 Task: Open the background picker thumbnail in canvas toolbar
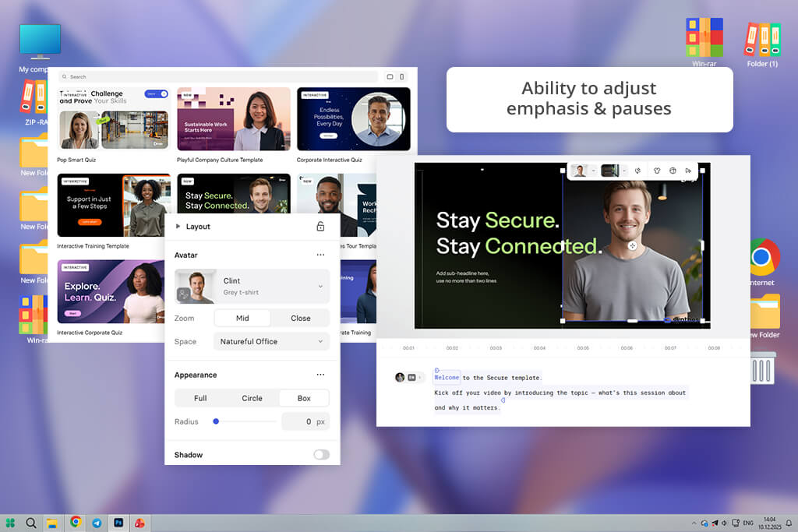pyautogui.click(x=609, y=171)
